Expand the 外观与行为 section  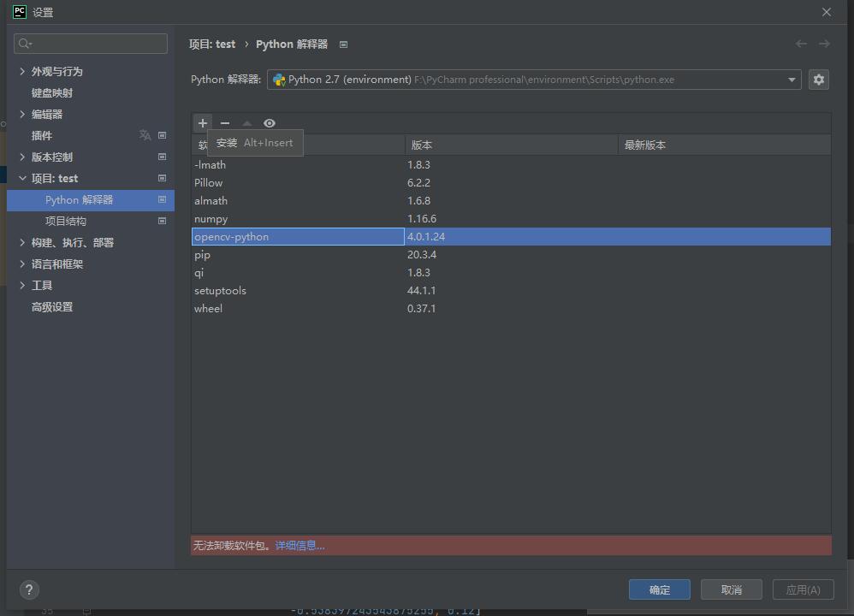[x=56, y=71]
